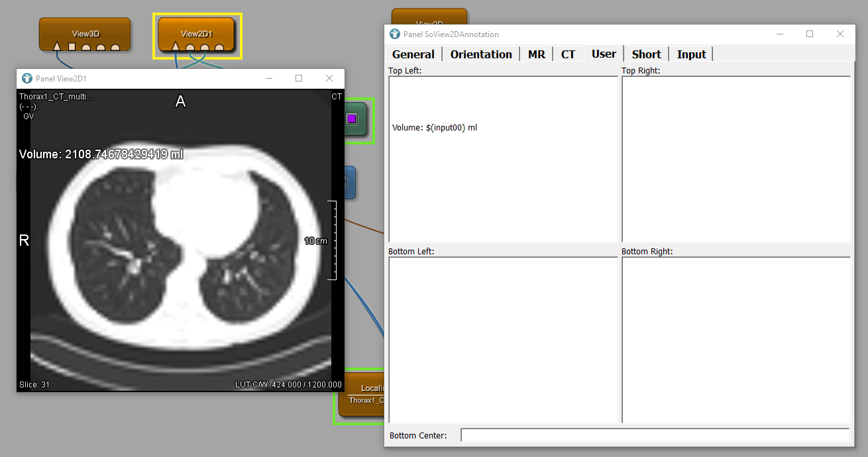This screenshot has width=868, height=457.
Task: Click inside the Bottom Left text area
Action: click(x=503, y=339)
